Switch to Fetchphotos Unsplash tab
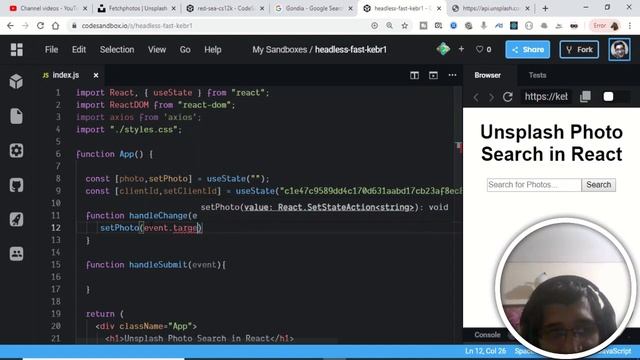The width and height of the screenshot is (640, 360). tap(137, 8)
